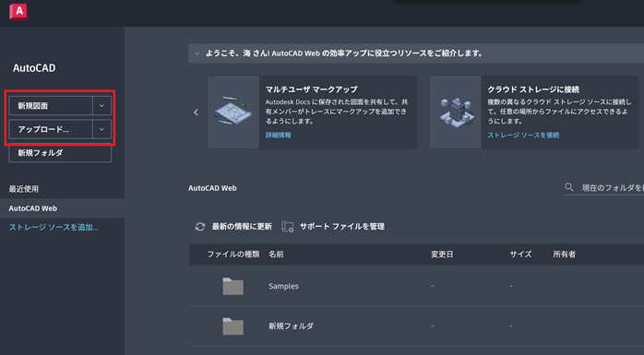Screen dimensions: 644x355
Task: Click the 新規フォルダ row folder icon
Action: tap(233, 326)
